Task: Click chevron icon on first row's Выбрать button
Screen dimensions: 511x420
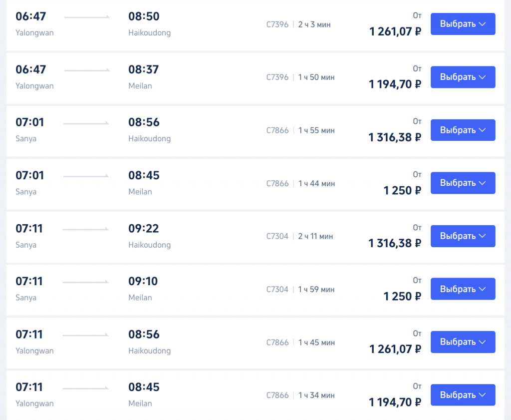Action: click(483, 24)
